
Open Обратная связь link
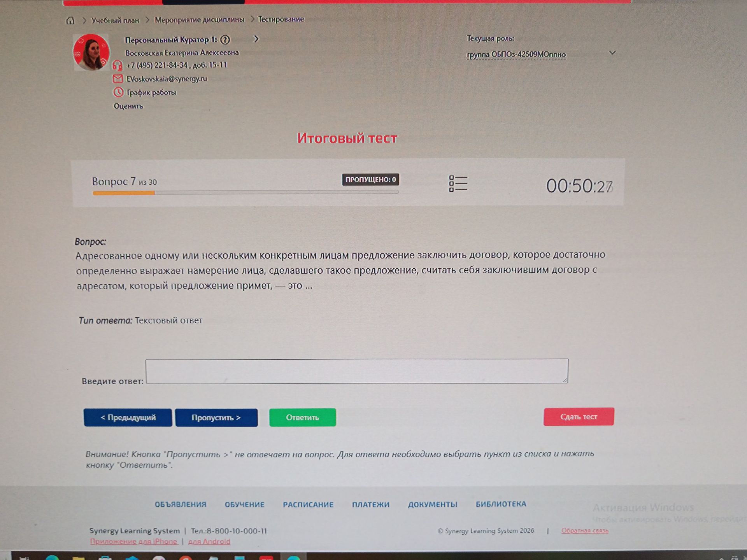click(585, 530)
